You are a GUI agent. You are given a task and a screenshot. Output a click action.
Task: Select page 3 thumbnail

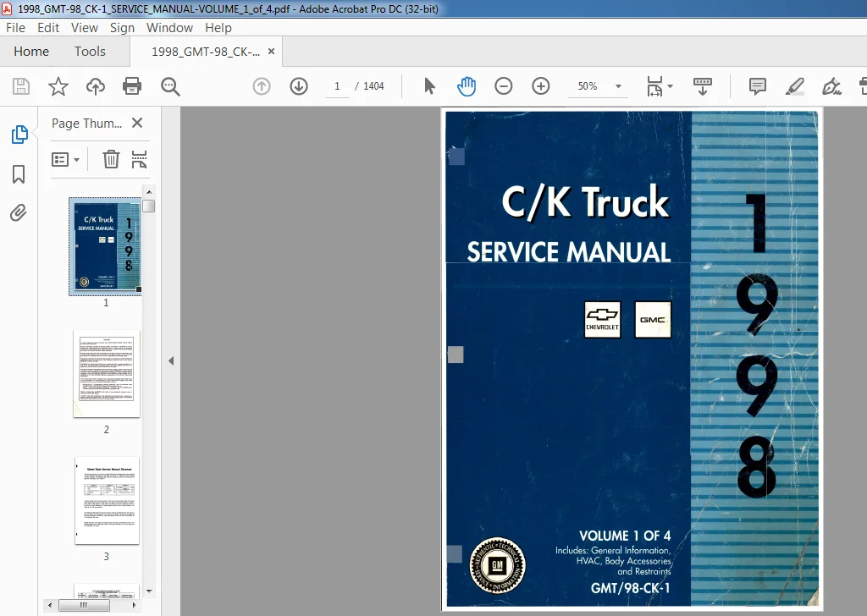tap(106, 501)
